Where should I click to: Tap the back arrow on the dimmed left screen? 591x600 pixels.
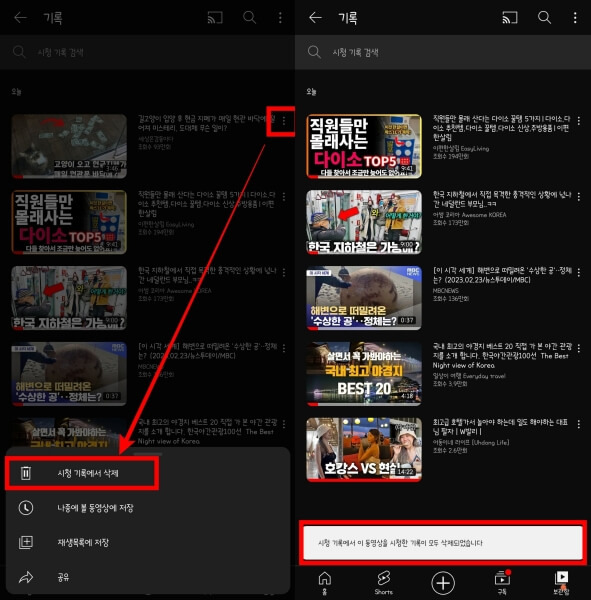click(20, 18)
